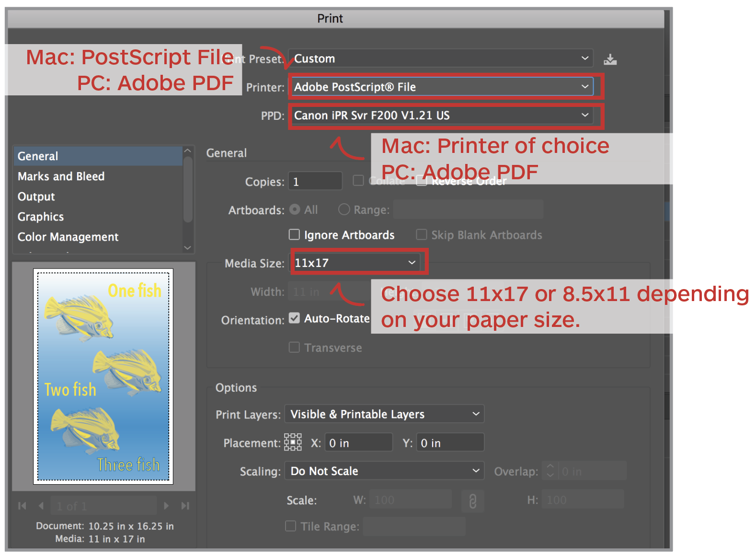Go to the next artboard page
Image resolution: width=756 pixels, height=558 pixels.
tap(166, 506)
